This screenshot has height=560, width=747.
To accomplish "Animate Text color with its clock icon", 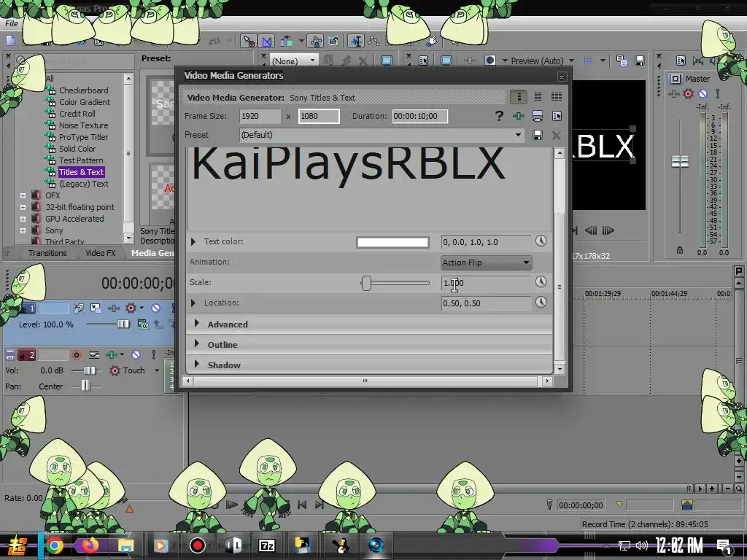I will click(541, 241).
